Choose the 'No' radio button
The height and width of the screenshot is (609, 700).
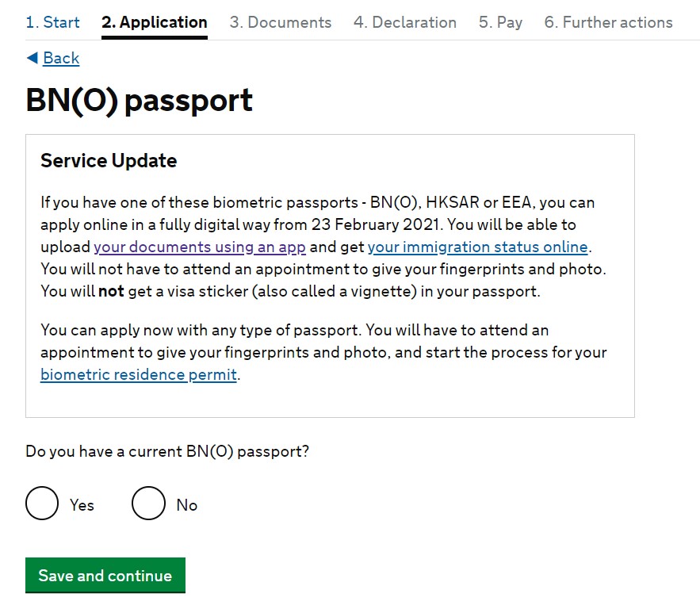point(148,504)
